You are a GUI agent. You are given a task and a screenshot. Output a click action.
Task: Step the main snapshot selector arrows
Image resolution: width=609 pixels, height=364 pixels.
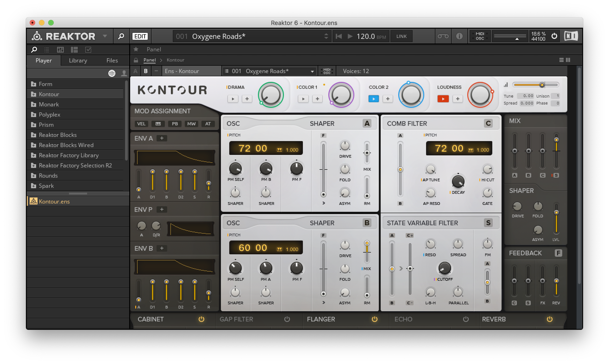tap(326, 36)
